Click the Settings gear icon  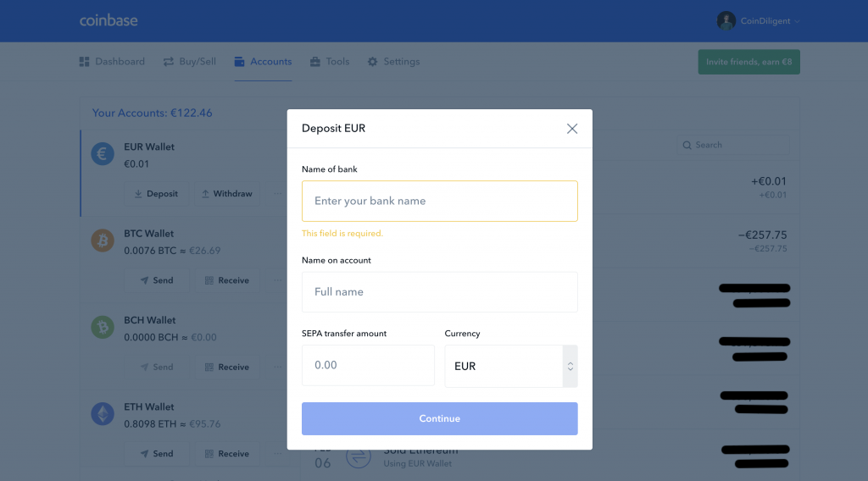pyautogui.click(x=372, y=62)
